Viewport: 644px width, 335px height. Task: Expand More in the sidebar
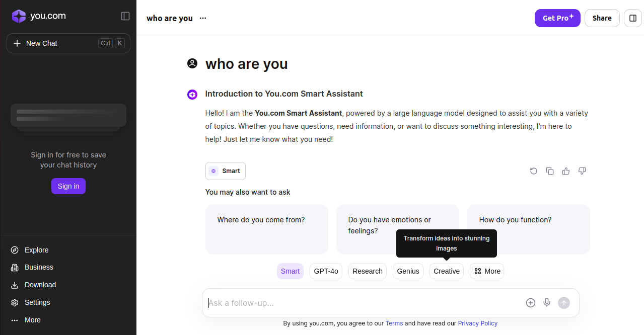point(32,320)
